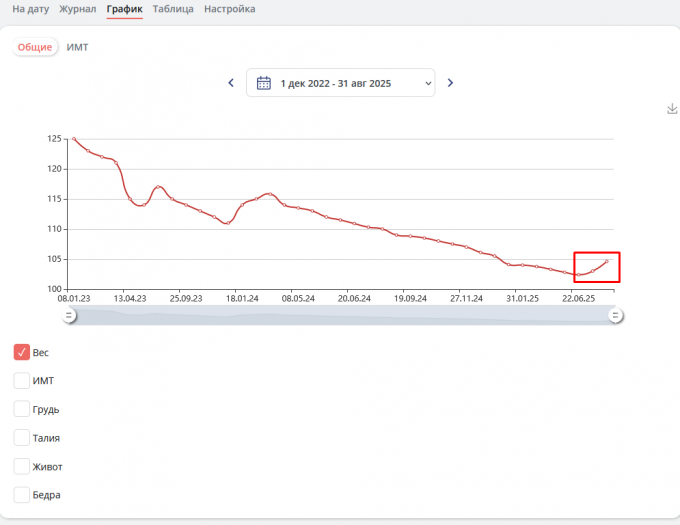Viewport: 680px width, 525px height.
Task: Enable the ИМТ checkbox
Action: [22, 380]
